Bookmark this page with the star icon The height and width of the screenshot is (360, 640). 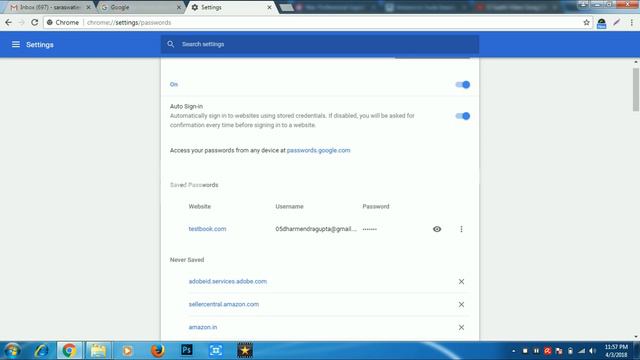587,22
